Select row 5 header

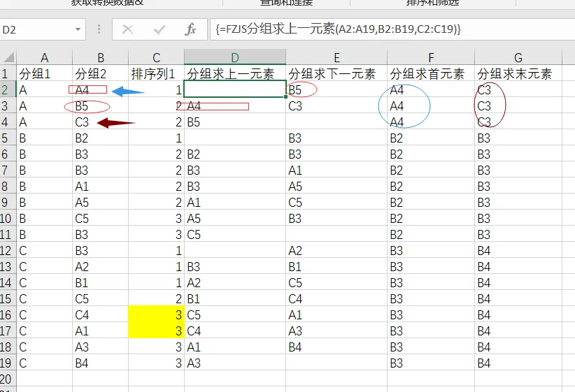point(8,138)
